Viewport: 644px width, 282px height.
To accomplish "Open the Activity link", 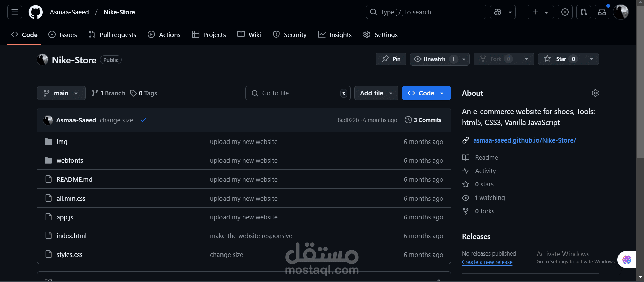I will click(x=479, y=171).
